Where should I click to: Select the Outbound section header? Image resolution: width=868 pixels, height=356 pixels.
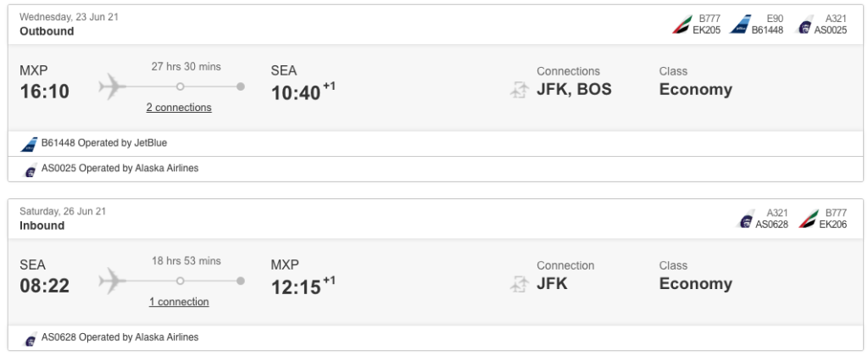(47, 31)
